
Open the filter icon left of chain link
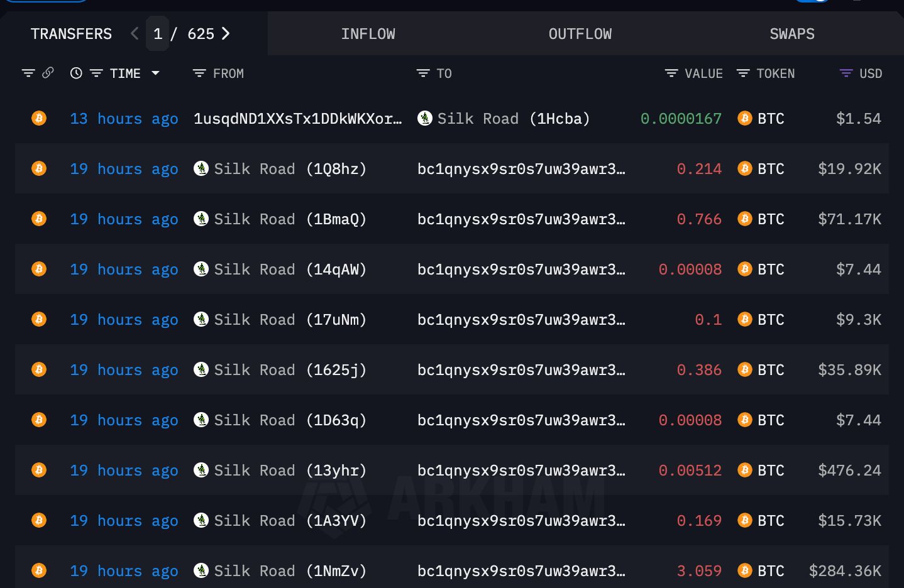tap(28, 73)
